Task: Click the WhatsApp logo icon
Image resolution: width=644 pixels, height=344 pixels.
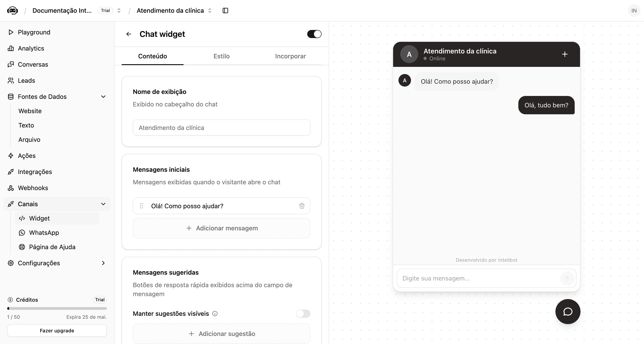Action: click(22, 233)
